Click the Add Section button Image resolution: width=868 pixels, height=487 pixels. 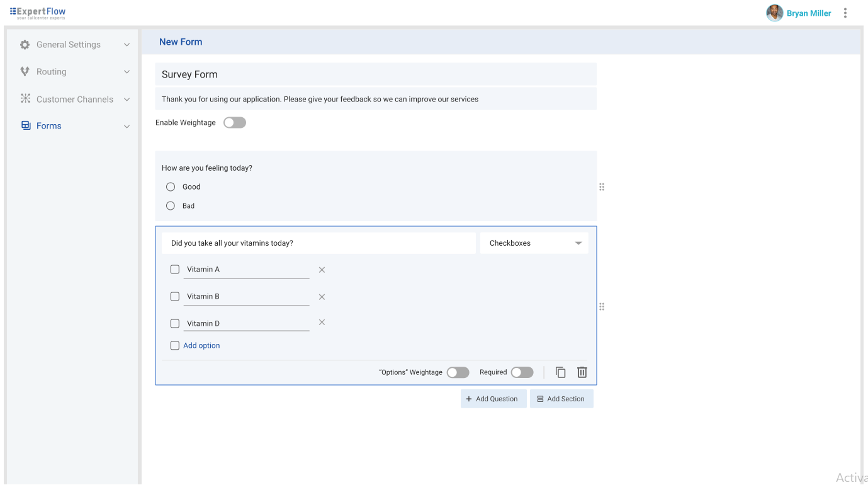561,399
